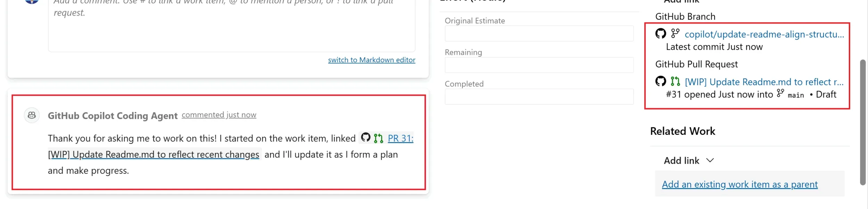
Task: Focus the Completed effort field
Action: tap(539, 97)
